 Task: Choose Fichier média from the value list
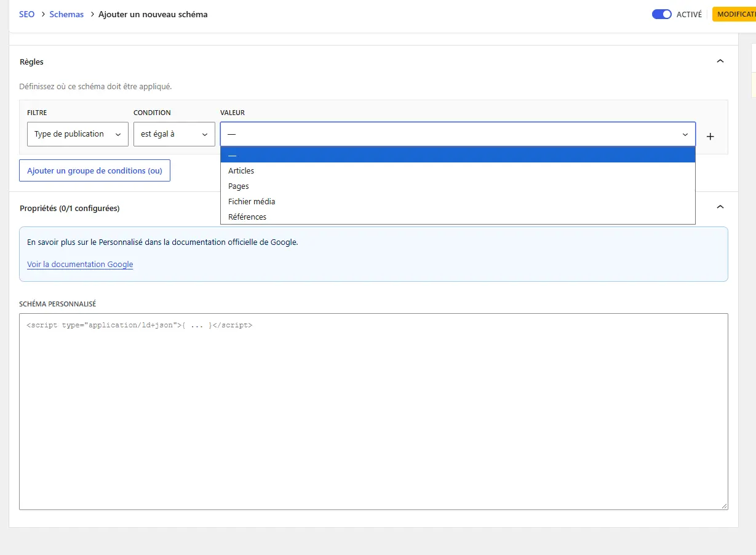[x=458, y=201]
